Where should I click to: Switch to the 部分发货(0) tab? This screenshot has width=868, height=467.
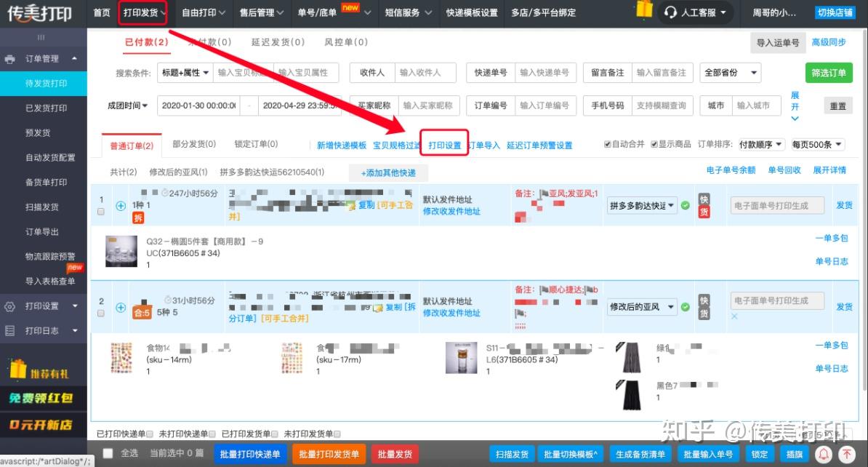pyautogui.click(x=194, y=144)
